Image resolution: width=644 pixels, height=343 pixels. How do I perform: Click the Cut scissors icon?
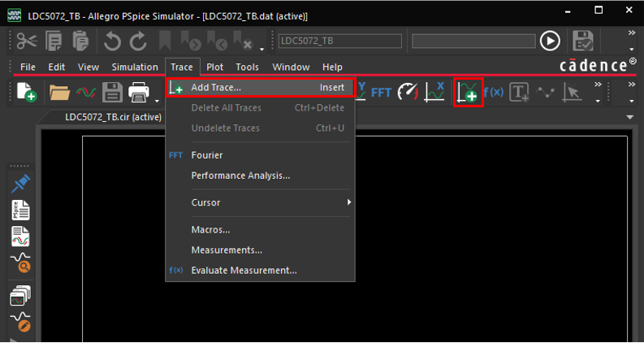coord(26,41)
